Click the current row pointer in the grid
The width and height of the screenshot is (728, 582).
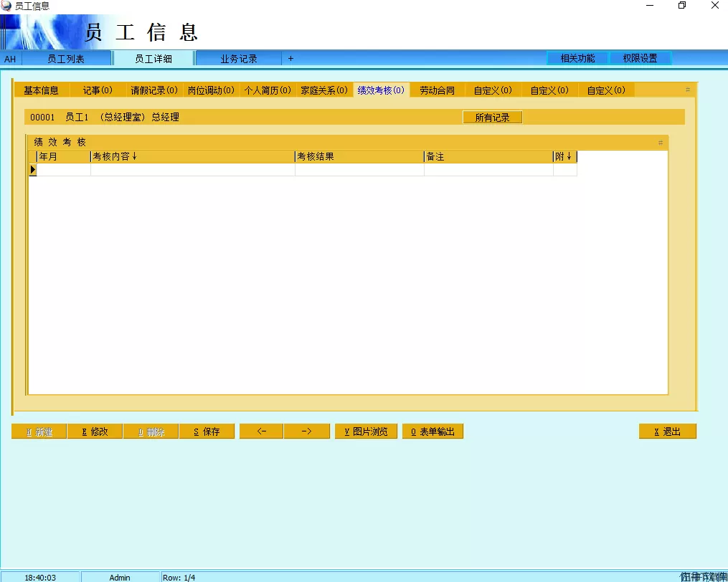pyautogui.click(x=32, y=170)
